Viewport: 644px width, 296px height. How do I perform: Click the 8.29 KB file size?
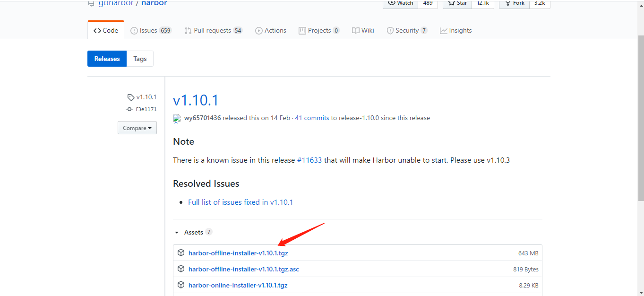[529, 286]
